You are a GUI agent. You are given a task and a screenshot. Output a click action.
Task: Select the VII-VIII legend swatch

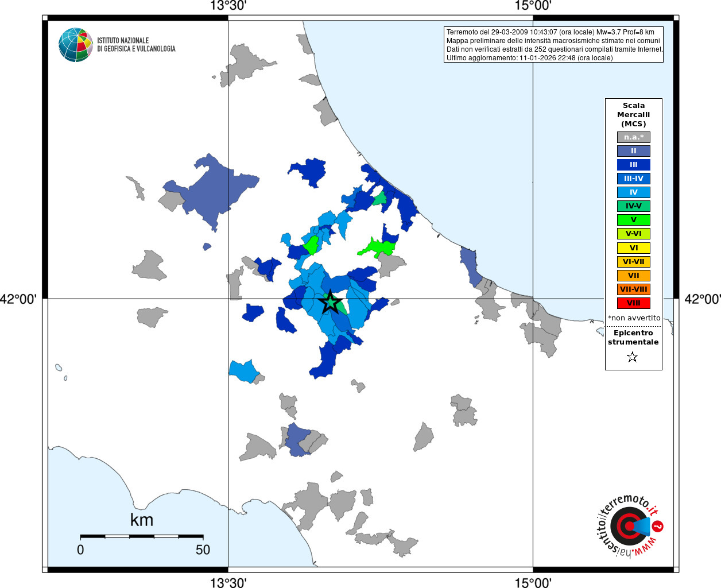tap(634, 289)
